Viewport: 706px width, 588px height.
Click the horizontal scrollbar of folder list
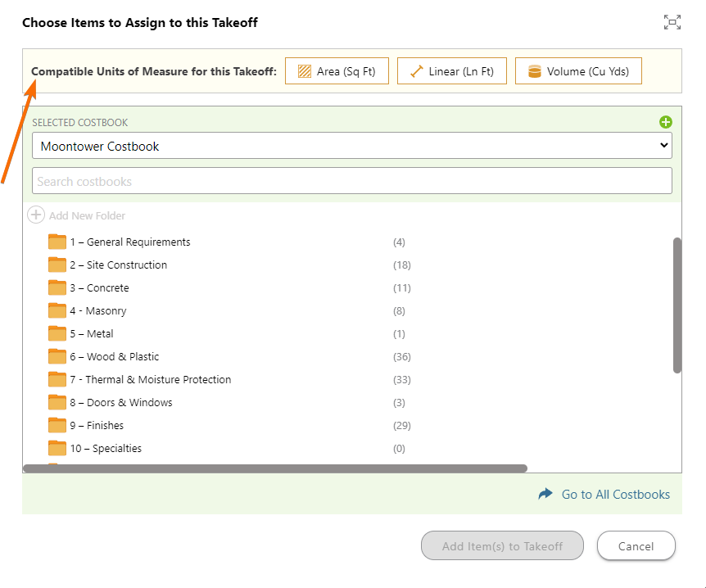point(275,468)
